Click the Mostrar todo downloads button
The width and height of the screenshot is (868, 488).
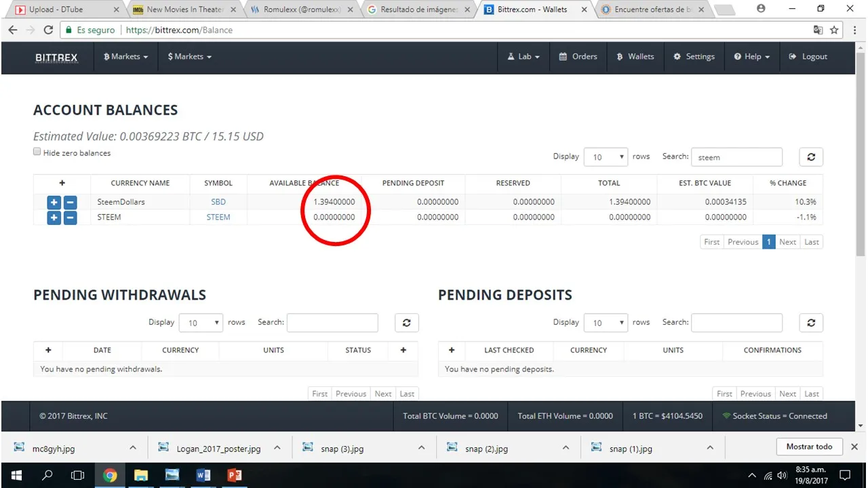pos(809,447)
